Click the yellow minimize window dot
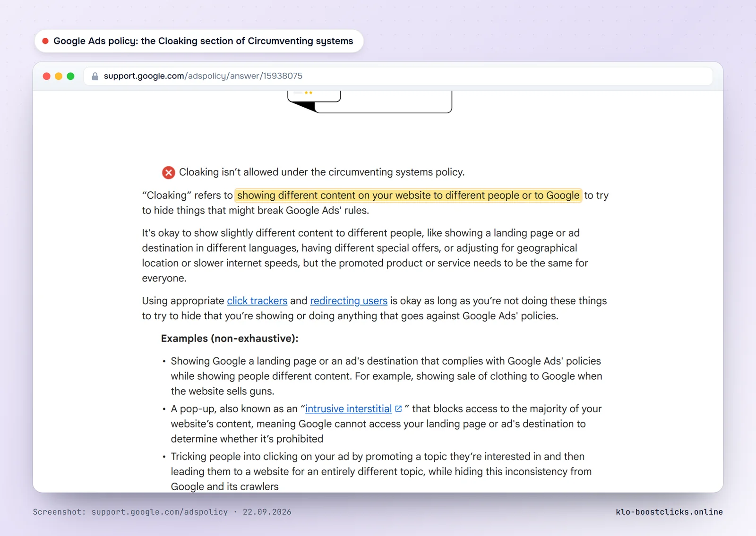756x536 pixels. coord(59,76)
